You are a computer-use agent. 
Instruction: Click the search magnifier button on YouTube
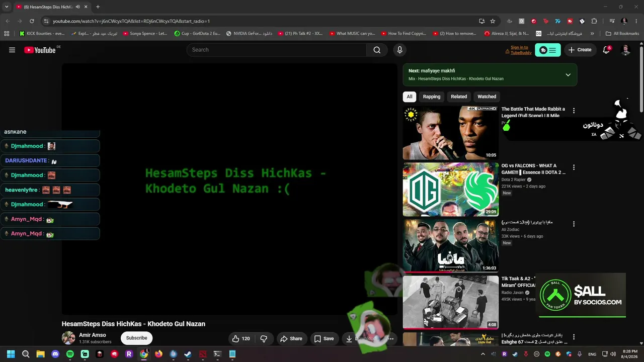377,50
